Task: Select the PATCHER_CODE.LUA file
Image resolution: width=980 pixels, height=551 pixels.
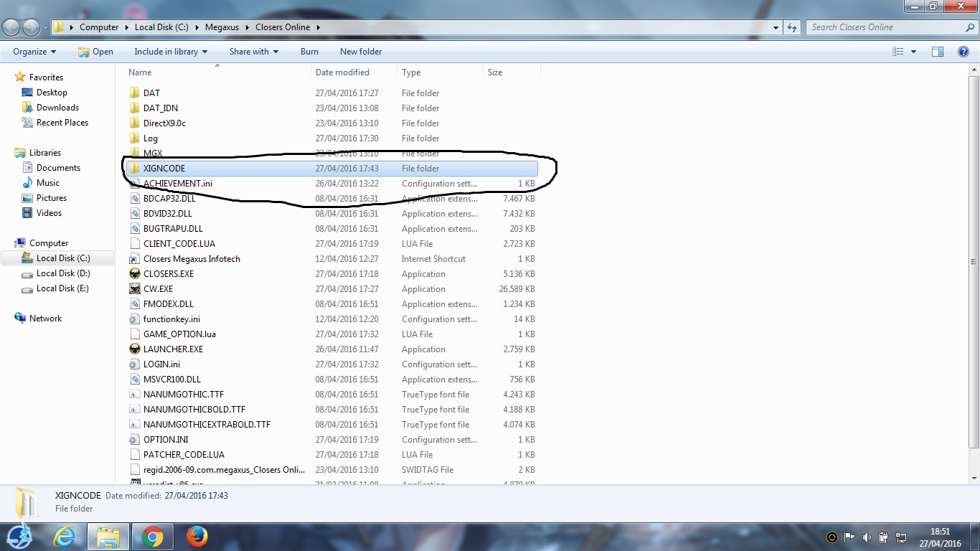Action: pyautogui.click(x=332, y=455)
